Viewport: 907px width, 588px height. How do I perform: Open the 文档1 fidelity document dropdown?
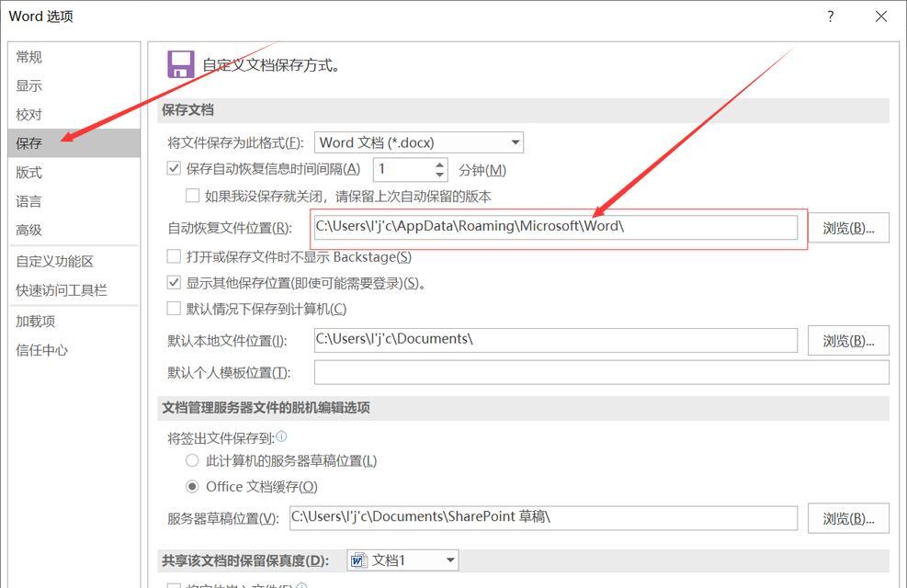(x=402, y=560)
